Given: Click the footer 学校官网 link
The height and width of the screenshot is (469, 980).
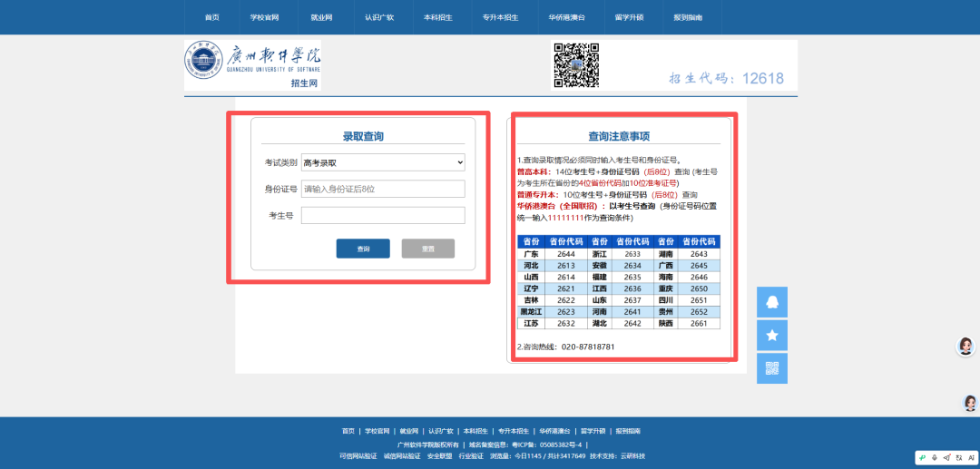Looking at the screenshot, I should (x=377, y=432).
